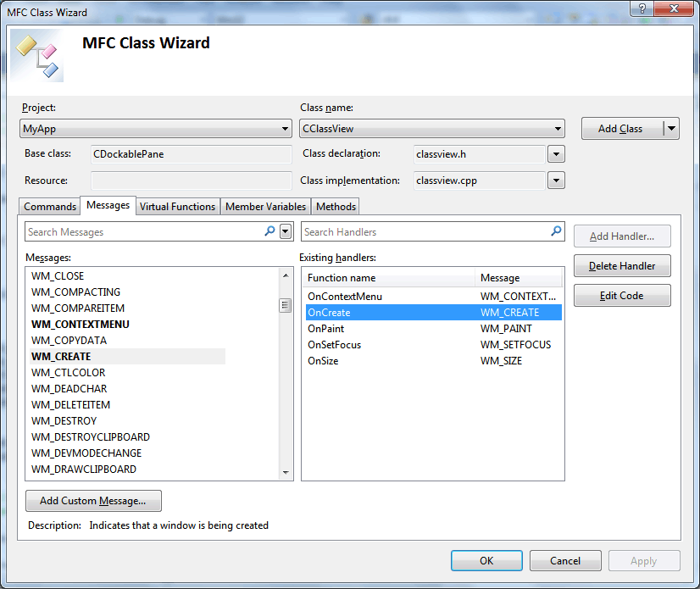
Task: Open the Class implementation dropdown arrow
Action: click(556, 181)
